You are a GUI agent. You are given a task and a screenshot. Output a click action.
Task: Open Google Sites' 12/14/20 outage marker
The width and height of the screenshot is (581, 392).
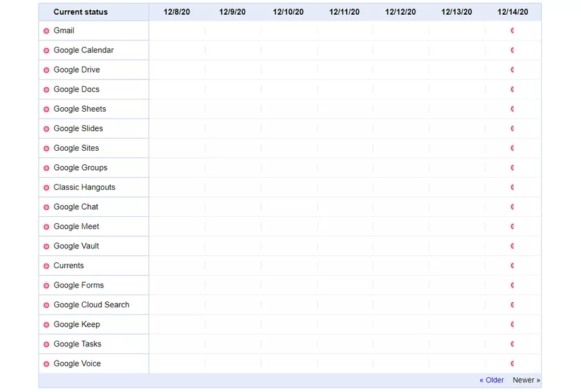coord(512,148)
